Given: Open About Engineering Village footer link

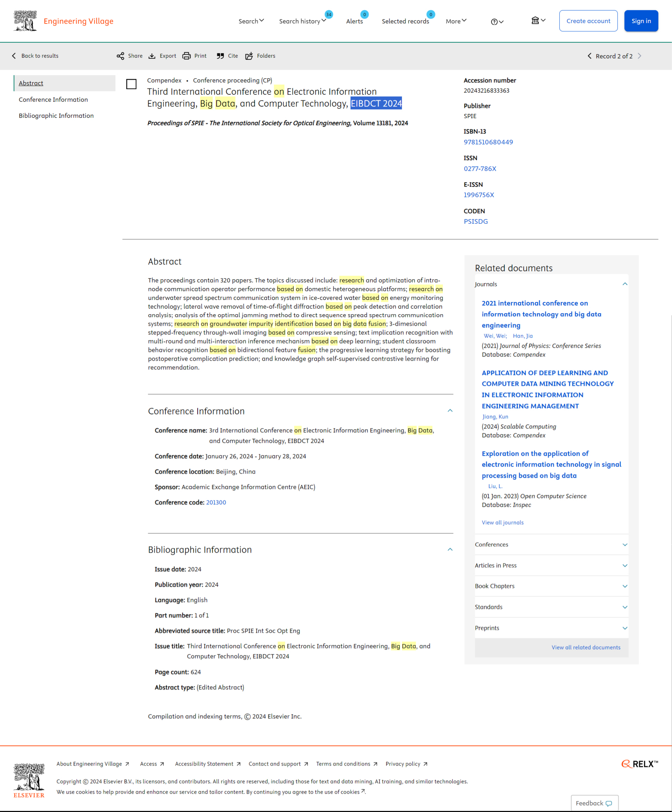Looking at the screenshot, I should (93, 764).
